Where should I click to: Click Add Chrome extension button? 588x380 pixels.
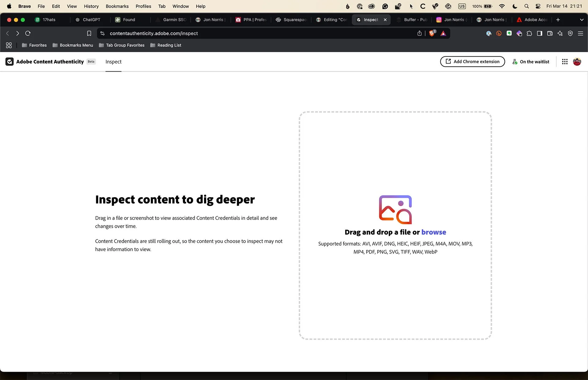pos(472,62)
